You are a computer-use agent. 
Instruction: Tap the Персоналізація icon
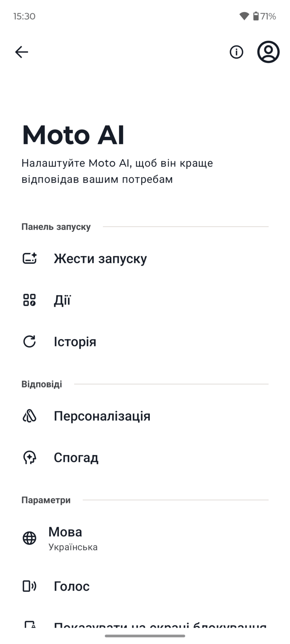[30, 416]
